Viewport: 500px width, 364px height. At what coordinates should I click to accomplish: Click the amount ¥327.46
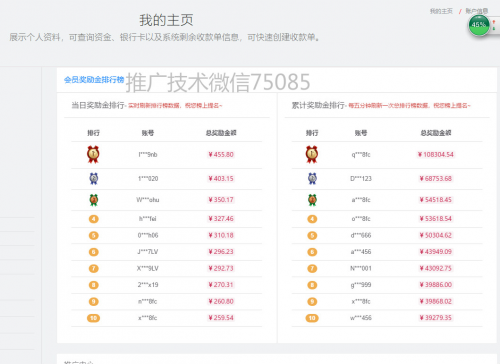point(221,219)
